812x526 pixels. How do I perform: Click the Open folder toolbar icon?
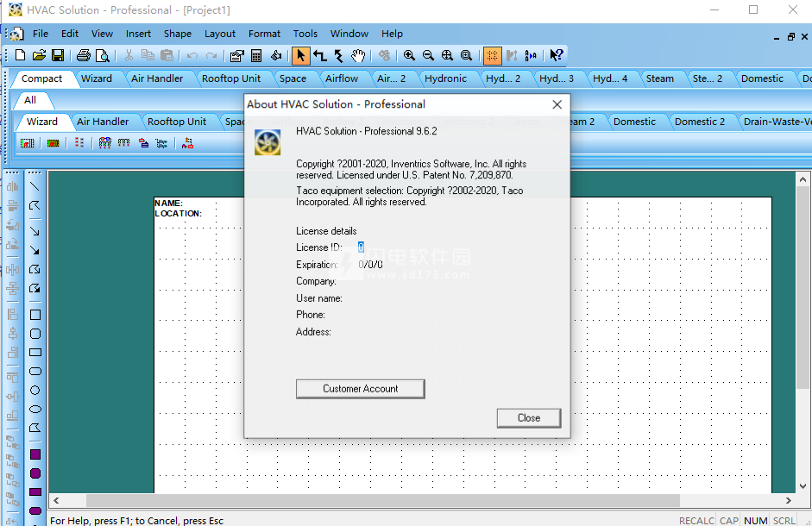[39, 55]
